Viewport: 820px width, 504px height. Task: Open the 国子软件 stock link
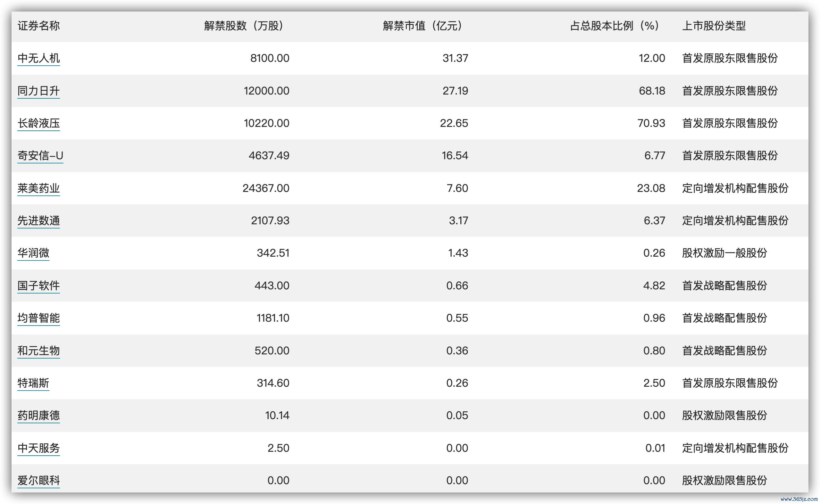point(39,286)
